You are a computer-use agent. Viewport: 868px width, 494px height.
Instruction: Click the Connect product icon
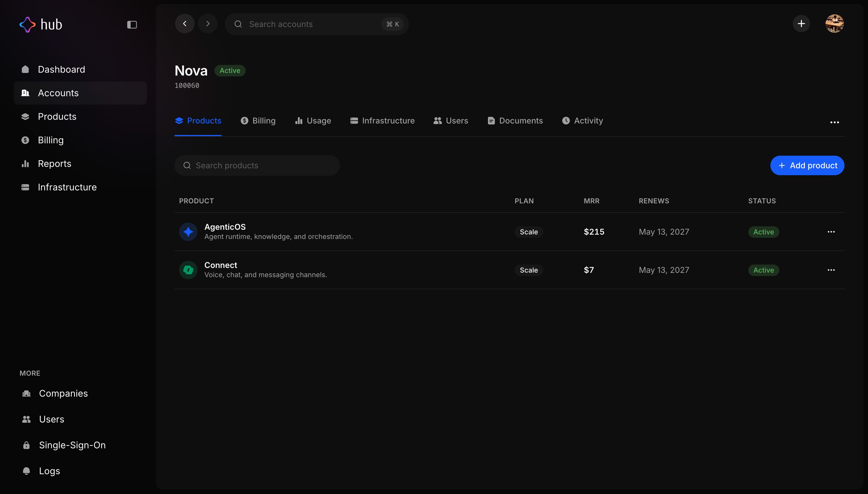pyautogui.click(x=188, y=270)
